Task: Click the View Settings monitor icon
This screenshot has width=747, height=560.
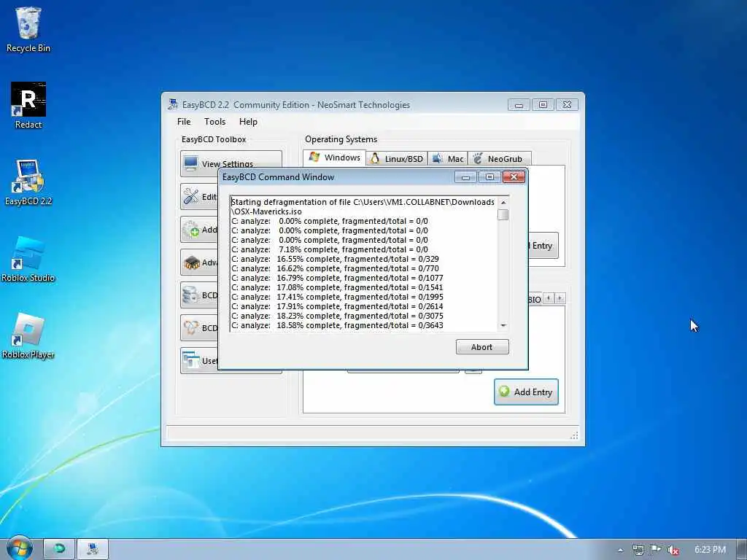Action: coord(191,163)
